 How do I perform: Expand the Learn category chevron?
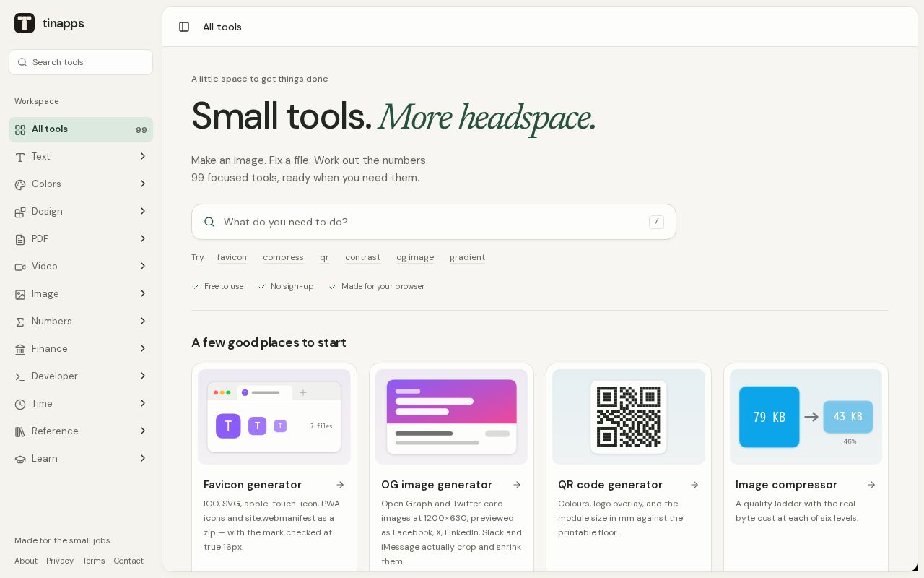pos(142,459)
